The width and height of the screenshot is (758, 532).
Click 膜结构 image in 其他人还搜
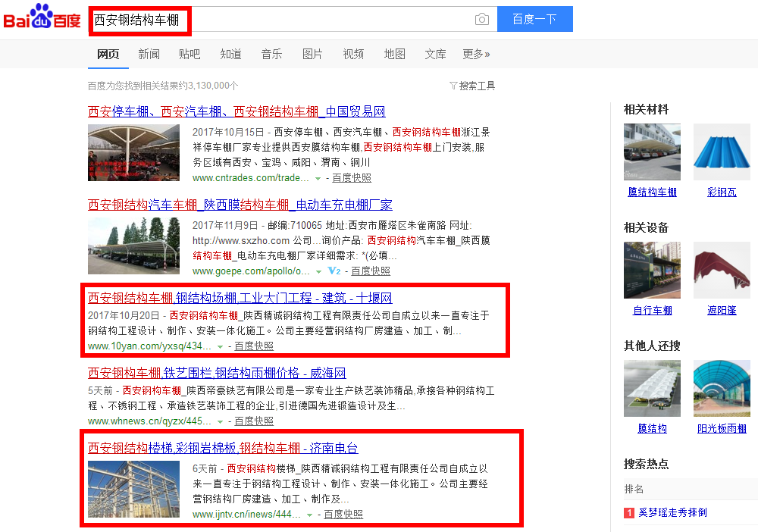tap(652, 389)
